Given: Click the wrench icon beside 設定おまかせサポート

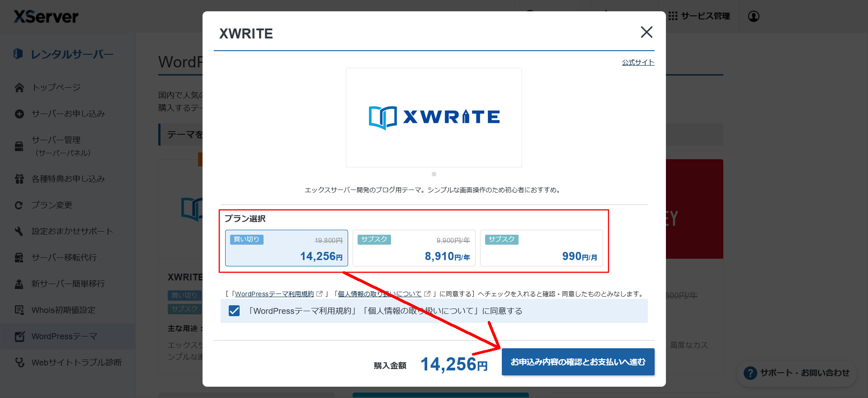Looking at the screenshot, I should click(19, 232).
